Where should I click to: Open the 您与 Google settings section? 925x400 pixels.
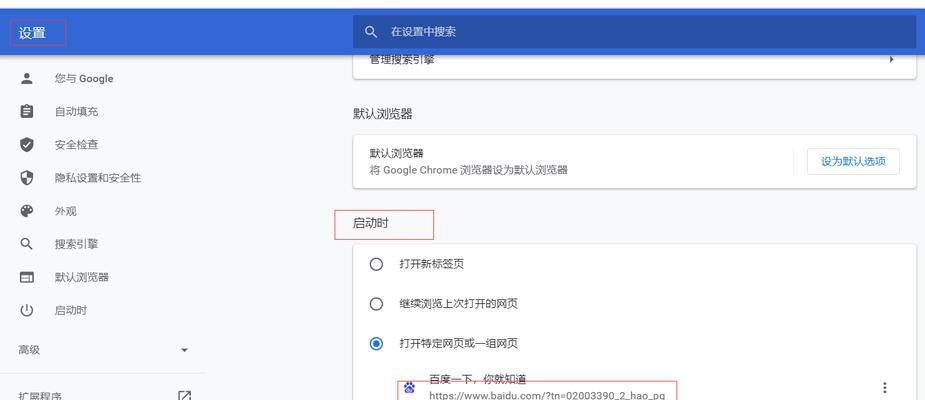click(x=84, y=78)
